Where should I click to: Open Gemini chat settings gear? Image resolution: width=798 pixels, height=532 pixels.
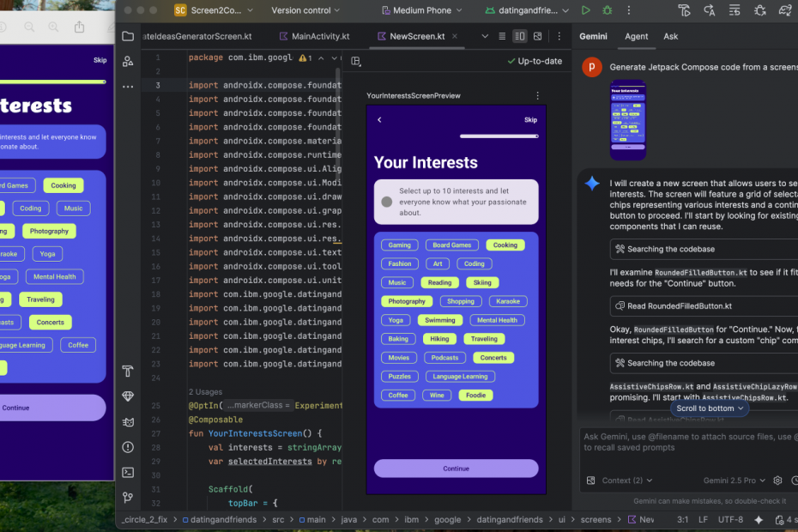pos(777,481)
